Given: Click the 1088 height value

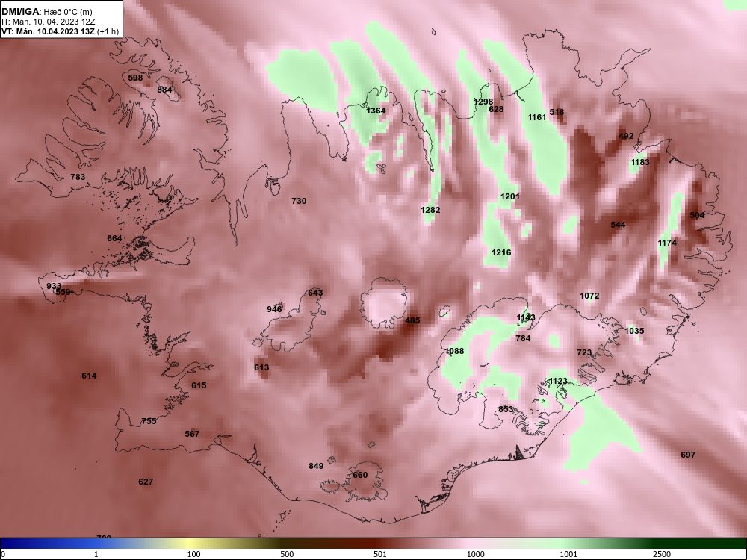Looking at the screenshot, I should [454, 351].
